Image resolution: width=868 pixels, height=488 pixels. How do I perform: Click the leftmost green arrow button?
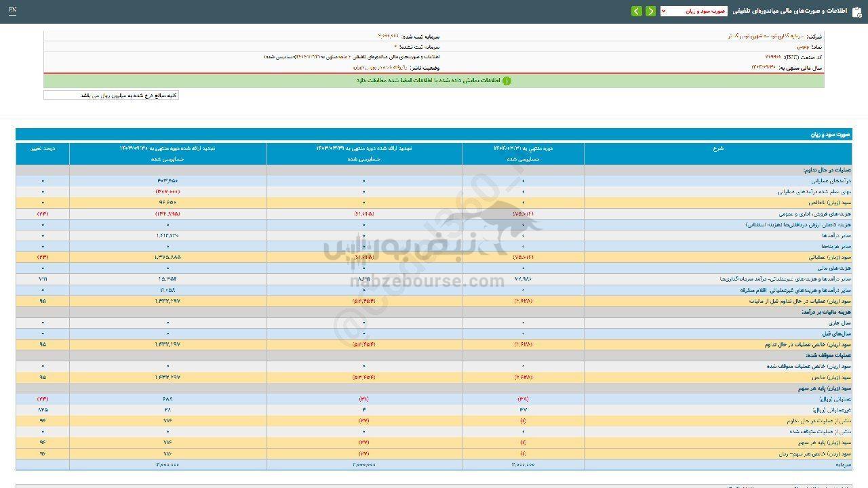click(636, 12)
